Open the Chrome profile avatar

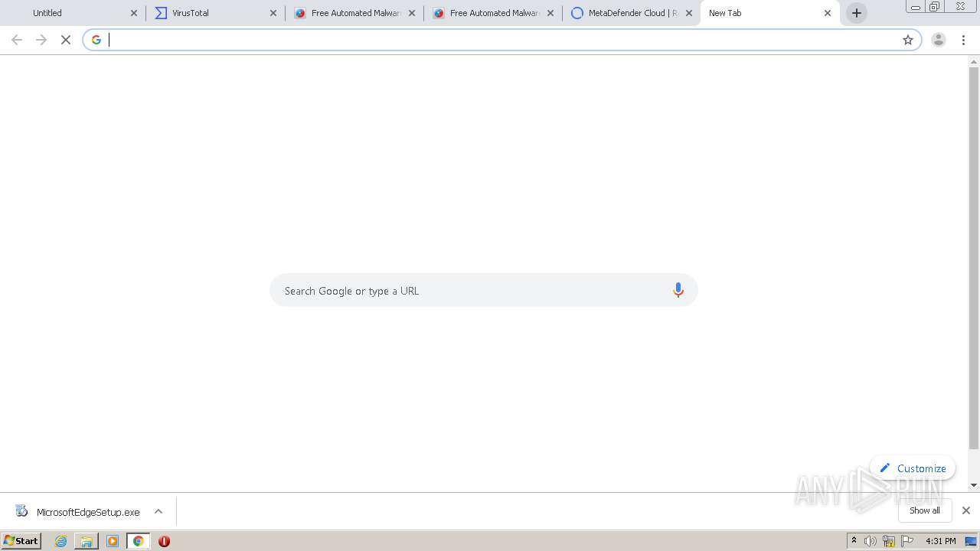[x=939, y=40]
